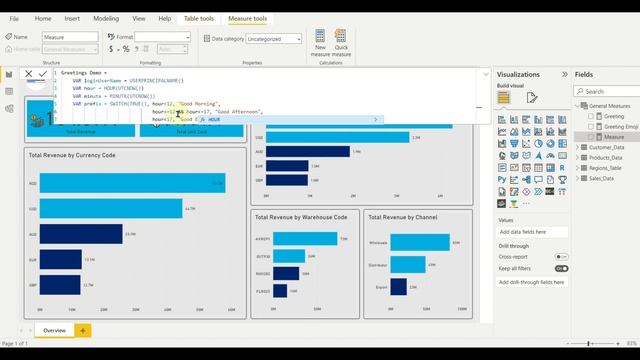Screen dimensions: 640x360
Task: Click the Name input field
Action: coord(70,37)
